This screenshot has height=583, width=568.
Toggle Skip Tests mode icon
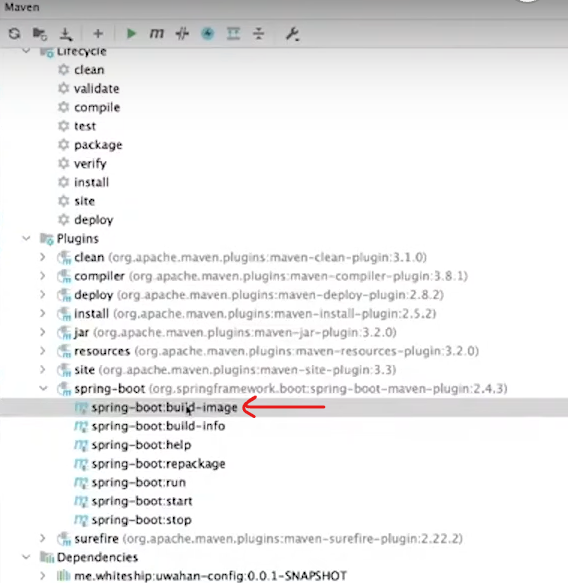coord(207,34)
